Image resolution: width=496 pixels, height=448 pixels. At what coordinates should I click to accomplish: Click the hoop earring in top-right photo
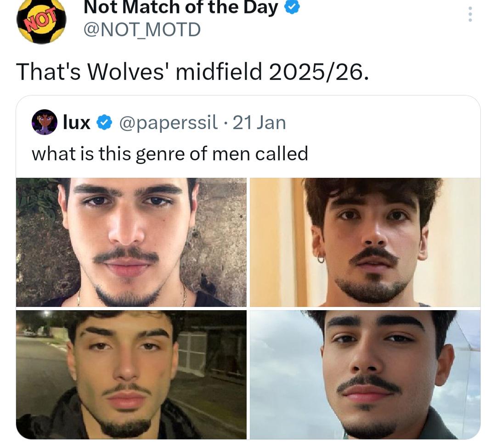click(x=321, y=259)
